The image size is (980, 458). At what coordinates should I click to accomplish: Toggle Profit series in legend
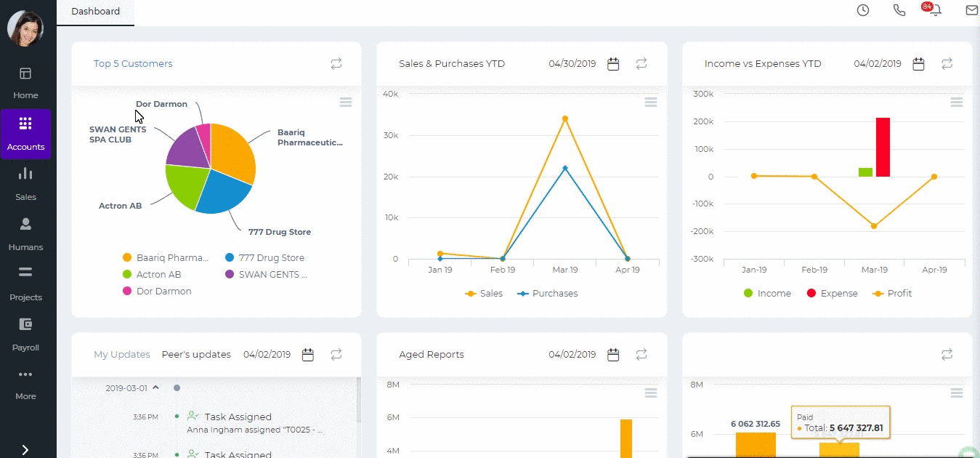[892, 294]
